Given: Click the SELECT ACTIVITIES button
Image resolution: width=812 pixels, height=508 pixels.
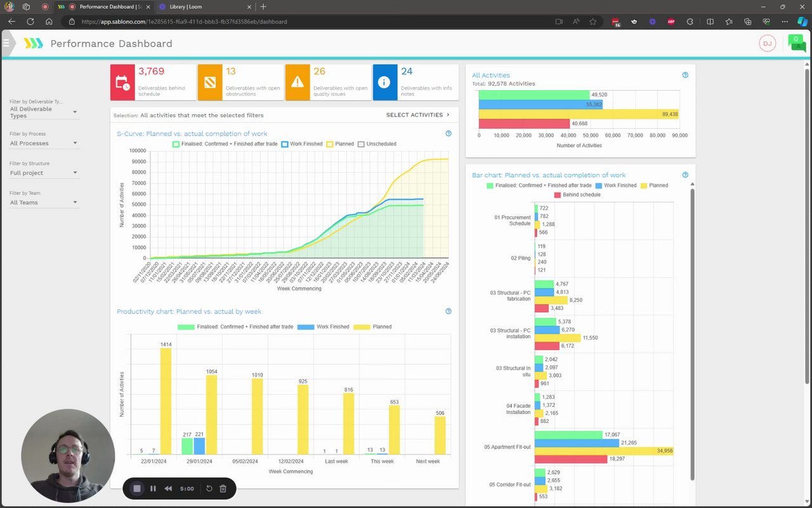Looking at the screenshot, I should [x=418, y=115].
